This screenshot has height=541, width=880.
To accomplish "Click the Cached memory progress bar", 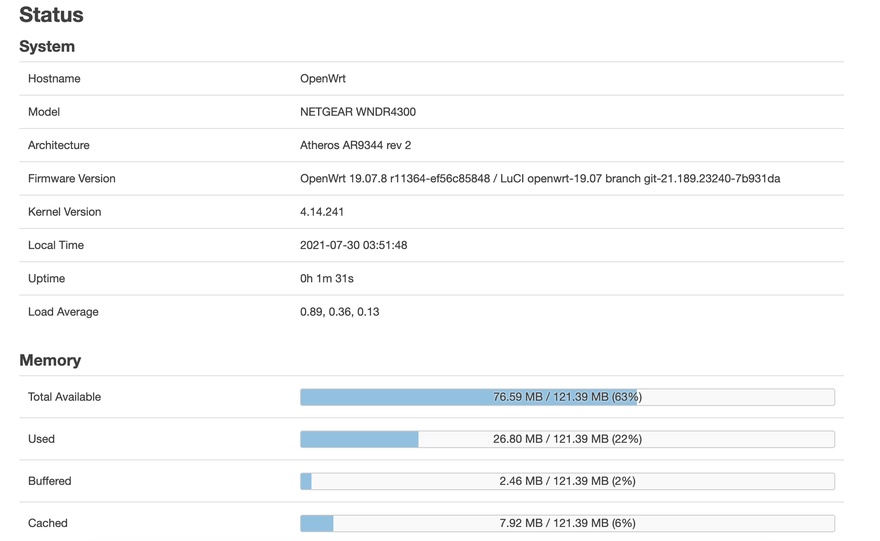I will 567,523.
